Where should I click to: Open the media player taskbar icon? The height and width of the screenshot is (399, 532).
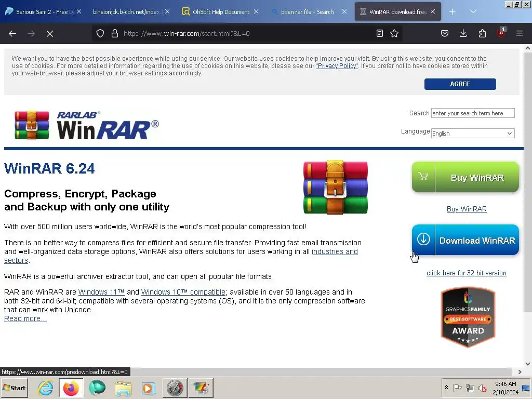(148, 389)
